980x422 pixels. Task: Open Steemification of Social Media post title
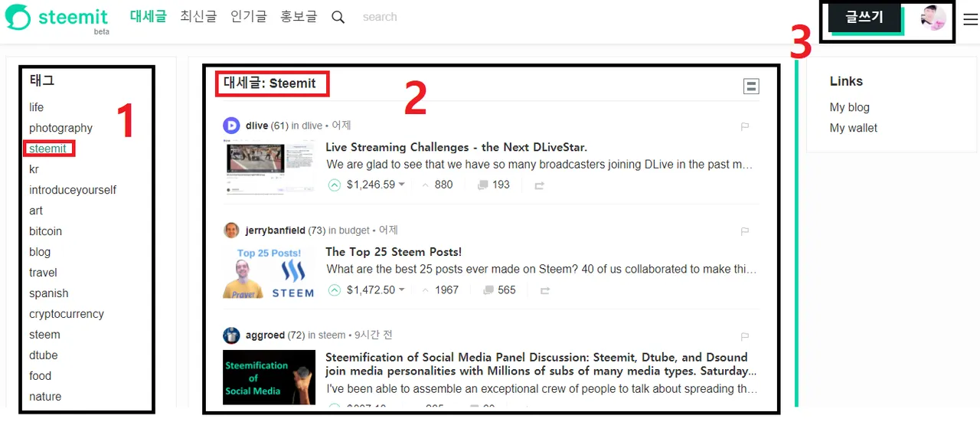[541, 364]
